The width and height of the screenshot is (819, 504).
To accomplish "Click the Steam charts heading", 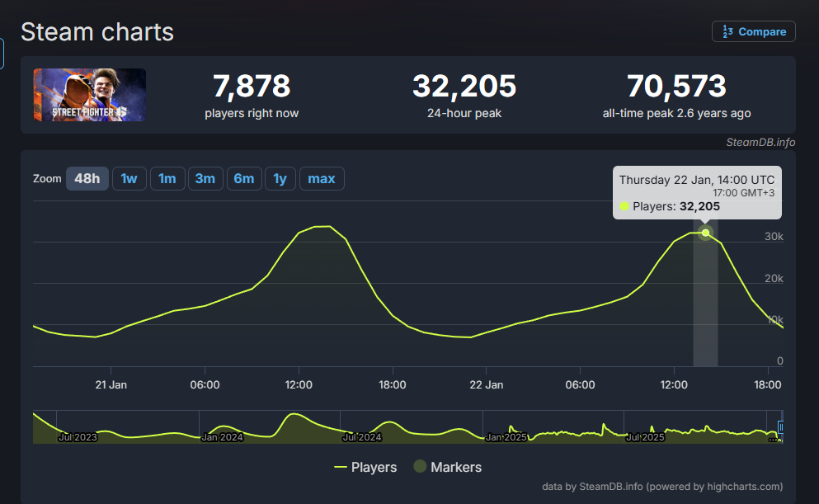I will [x=97, y=32].
